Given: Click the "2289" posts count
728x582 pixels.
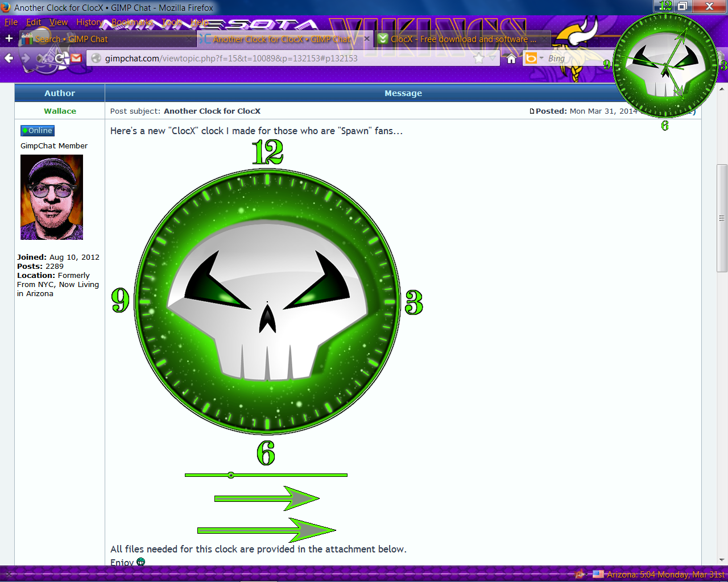Looking at the screenshot, I should click(55, 267).
